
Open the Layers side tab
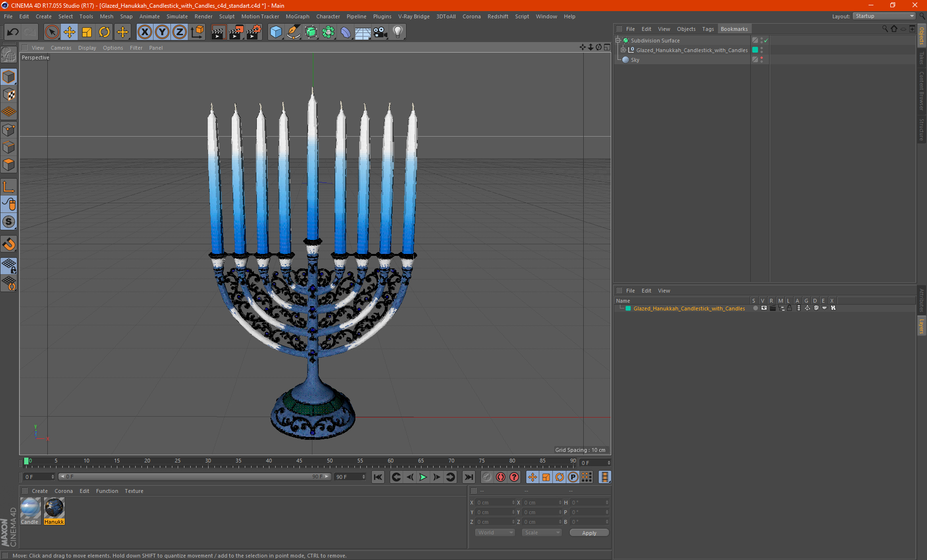[921, 326]
